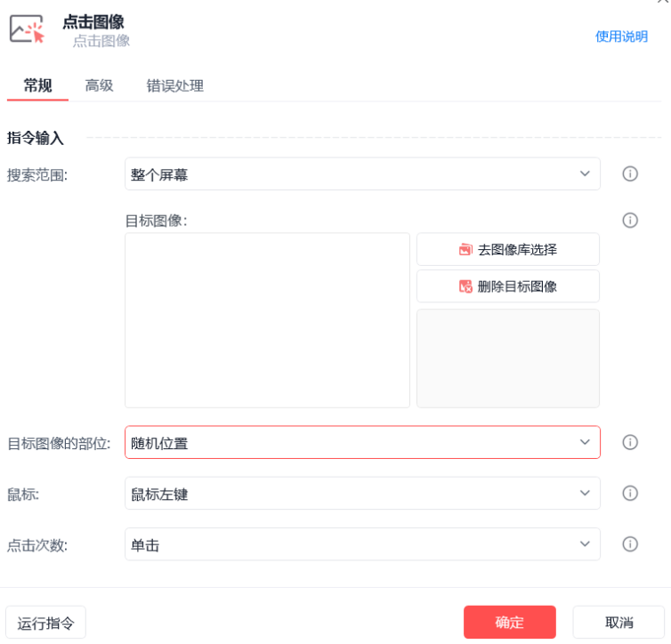This screenshot has height=644, width=671.
Task: Show info tooltip icon for 搜索范围
Action: click(630, 173)
